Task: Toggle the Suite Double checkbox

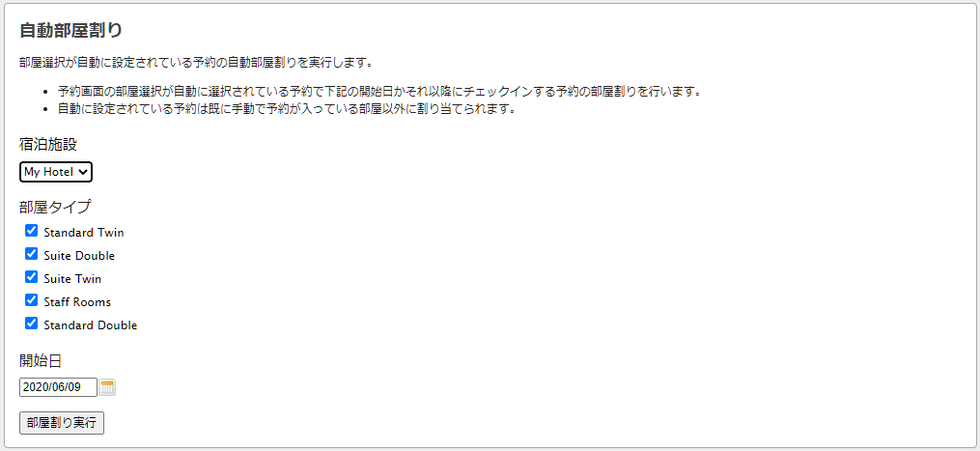Action: pos(31,254)
